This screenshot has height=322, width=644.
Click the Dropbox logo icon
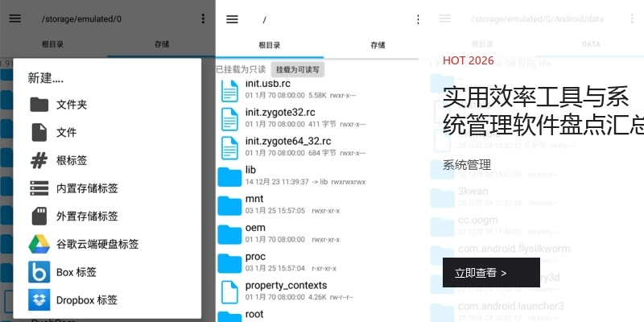click(x=39, y=299)
